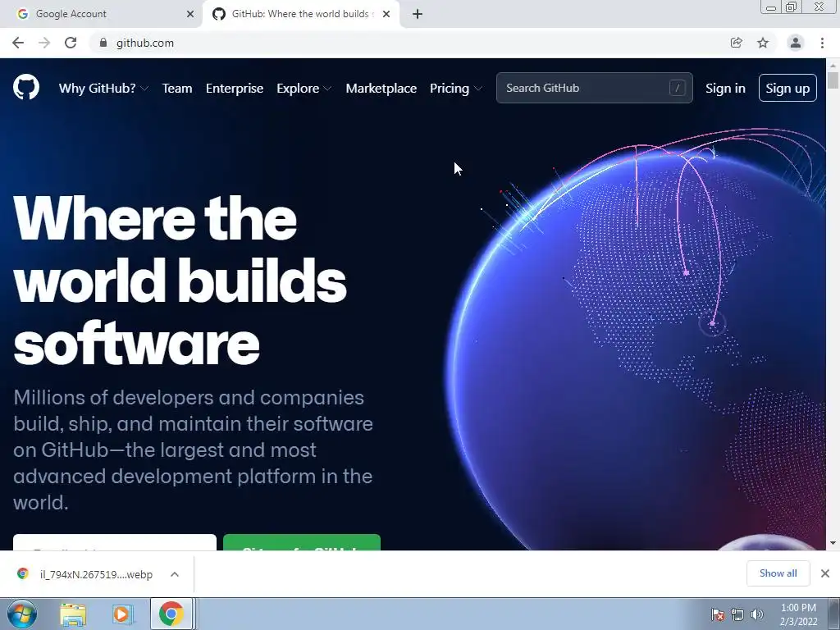Click the Chrome taskbar icon
This screenshot has width=840, height=630.
point(171,614)
